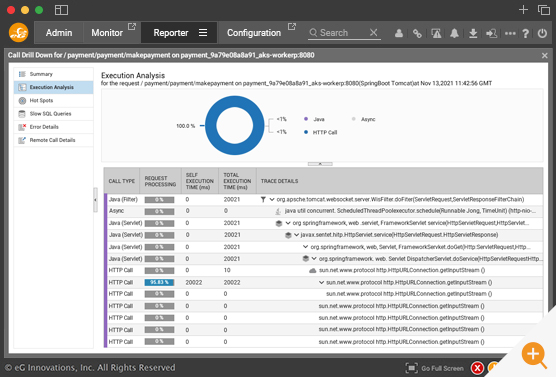Open the Reporter hamburger menu
Image resolution: width=556 pixels, height=377 pixels.
click(x=203, y=33)
